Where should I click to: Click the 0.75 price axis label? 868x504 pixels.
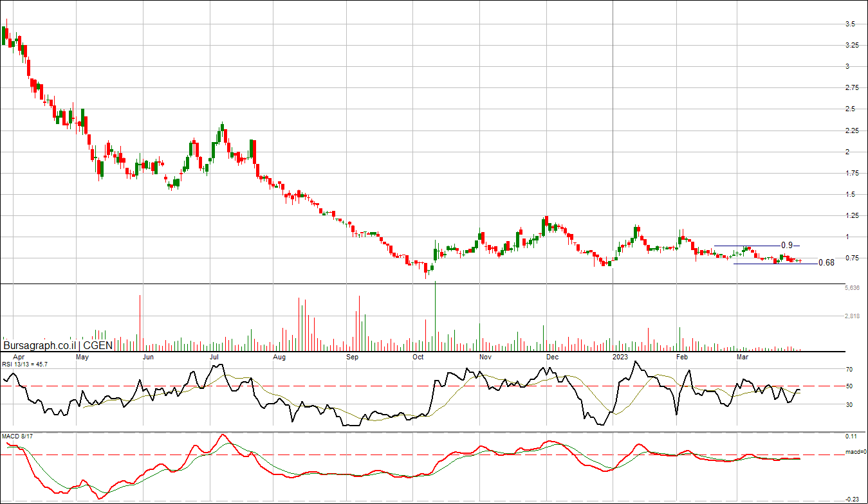pos(851,258)
